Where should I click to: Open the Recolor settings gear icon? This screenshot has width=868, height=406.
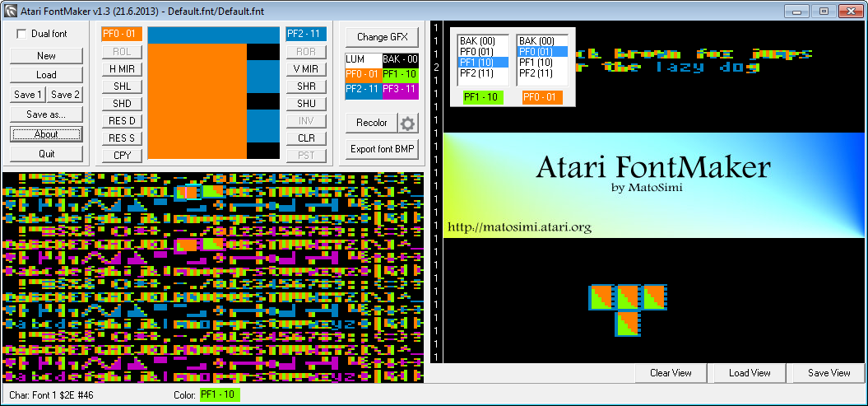coord(408,123)
